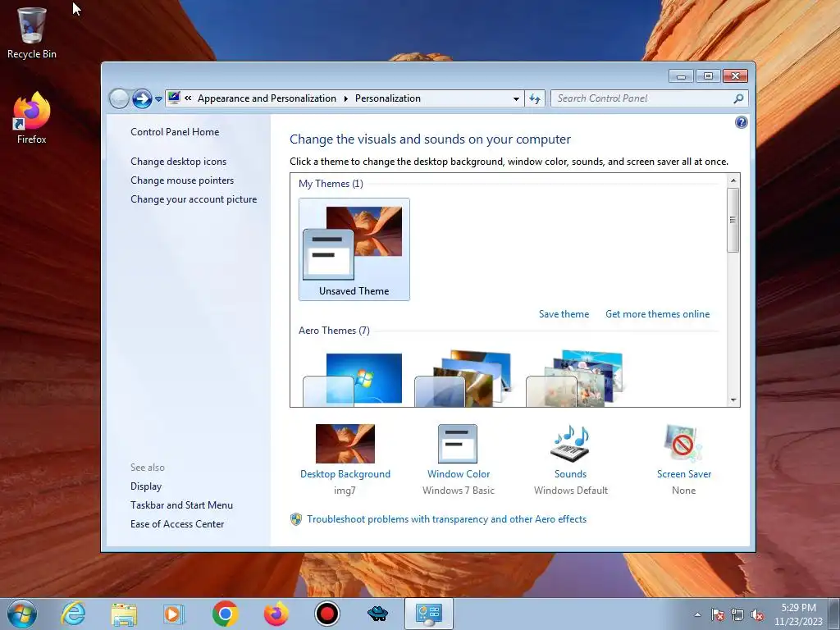The image size is (840, 630).
Task: Click the red record app taskbar icon
Action: click(x=326, y=614)
